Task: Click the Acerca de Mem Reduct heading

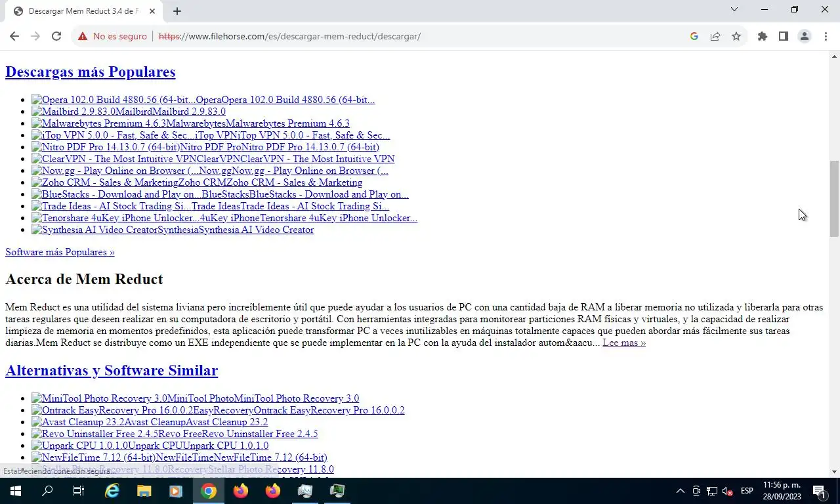Action: point(84,279)
